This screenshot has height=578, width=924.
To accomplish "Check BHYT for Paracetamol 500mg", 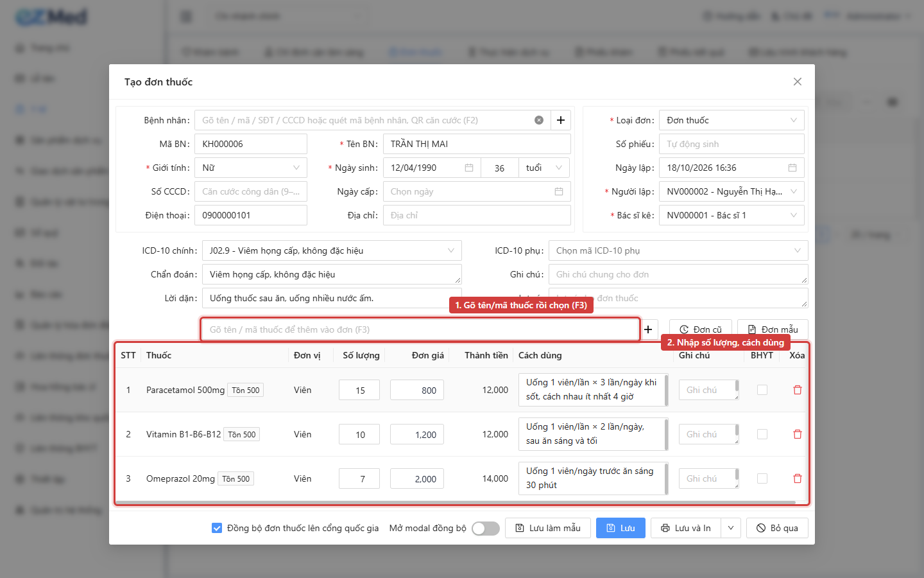I will coord(762,390).
